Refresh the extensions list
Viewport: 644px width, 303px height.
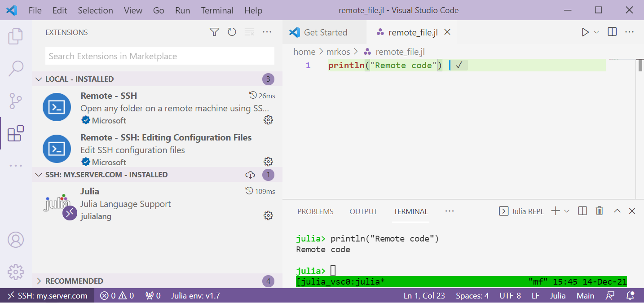click(x=232, y=32)
